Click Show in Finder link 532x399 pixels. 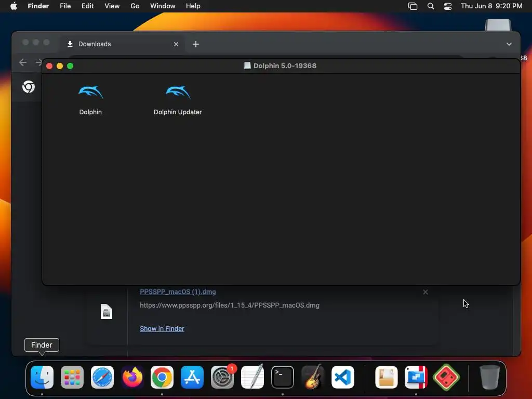(x=162, y=328)
